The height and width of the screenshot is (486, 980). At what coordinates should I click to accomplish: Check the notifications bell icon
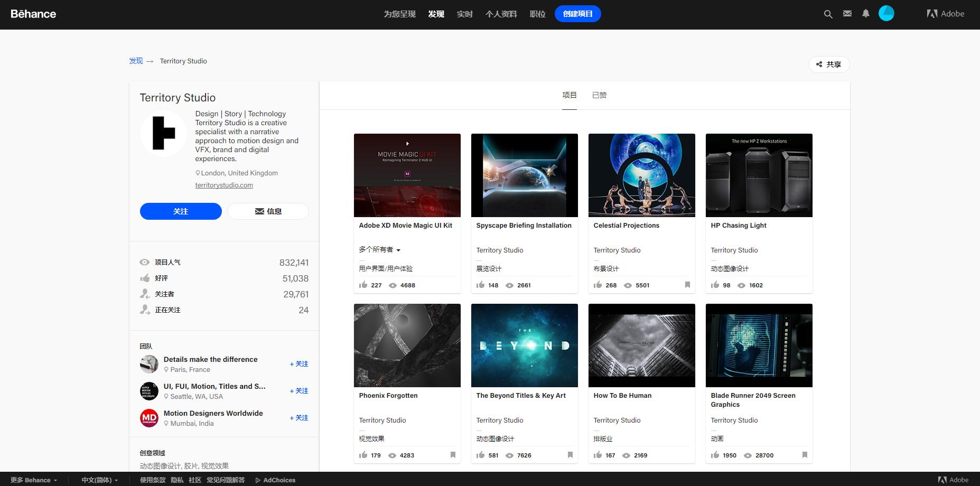click(865, 14)
